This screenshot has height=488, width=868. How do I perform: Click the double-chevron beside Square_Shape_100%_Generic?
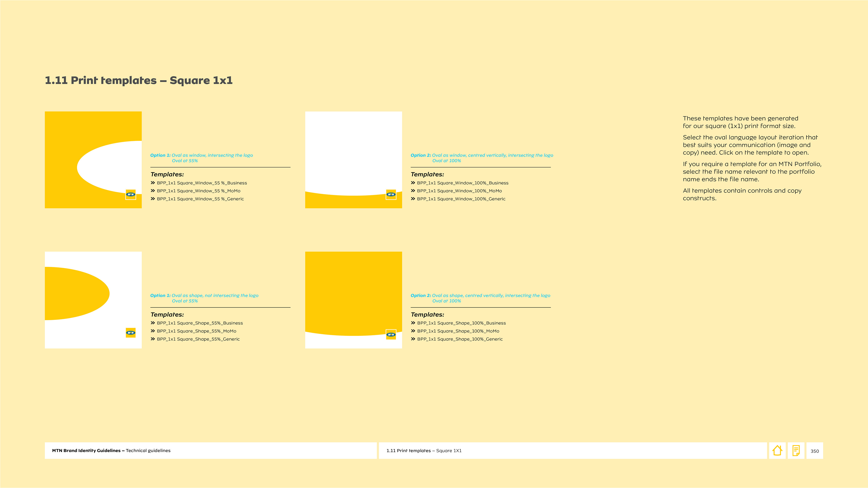pyautogui.click(x=413, y=339)
